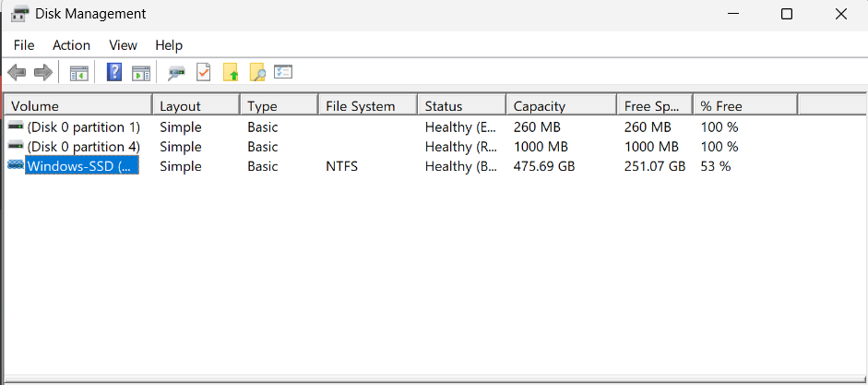This screenshot has height=385, width=868.
Task: Click the Forward arrow toolbar icon
Action: click(42, 72)
